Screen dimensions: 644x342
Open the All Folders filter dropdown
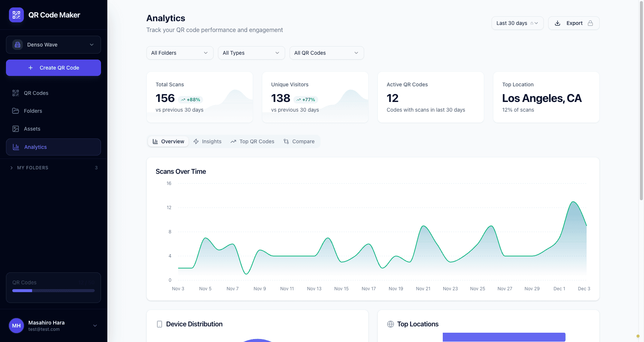click(180, 53)
